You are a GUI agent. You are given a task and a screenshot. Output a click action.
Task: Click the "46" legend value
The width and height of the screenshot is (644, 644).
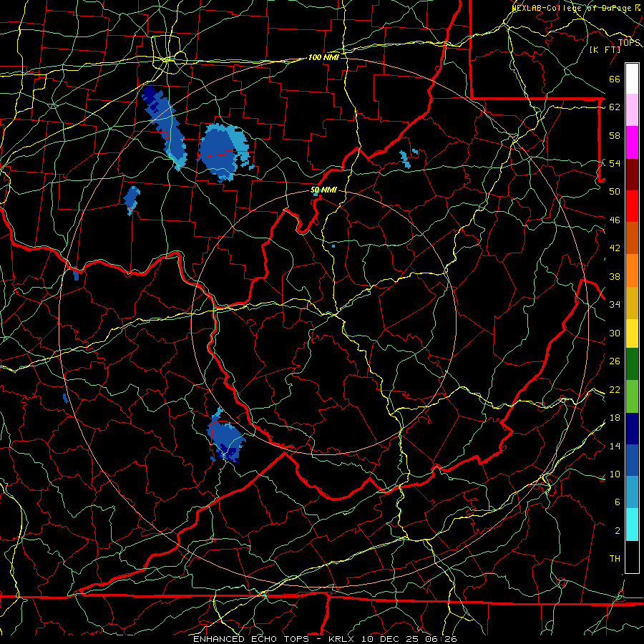[x=615, y=220]
